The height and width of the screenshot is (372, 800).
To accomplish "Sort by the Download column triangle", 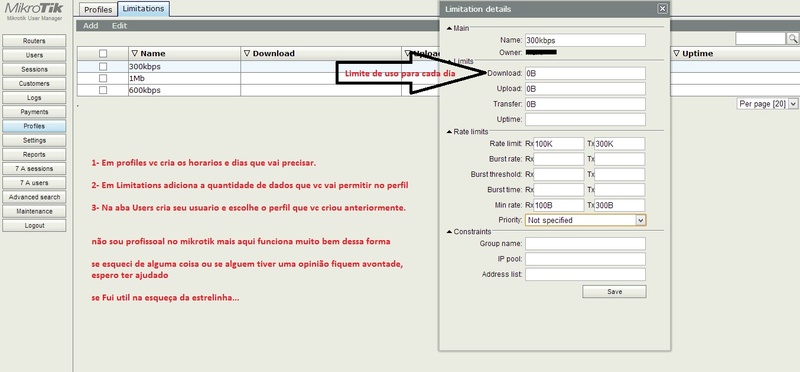I will (247, 53).
